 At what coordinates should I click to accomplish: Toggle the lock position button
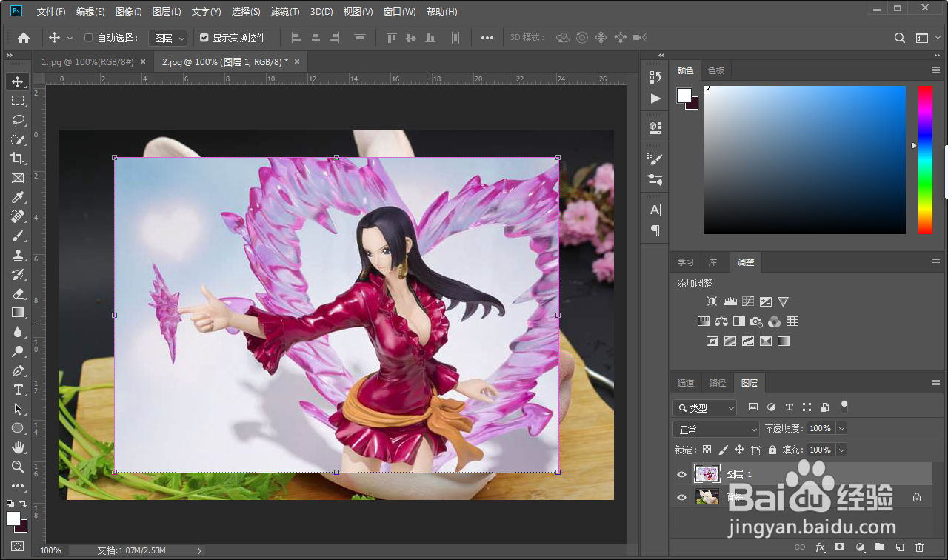[739, 450]
